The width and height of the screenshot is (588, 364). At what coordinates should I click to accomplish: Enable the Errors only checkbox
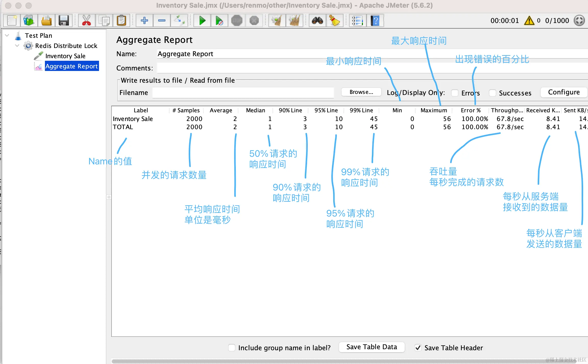coord(455,93)
